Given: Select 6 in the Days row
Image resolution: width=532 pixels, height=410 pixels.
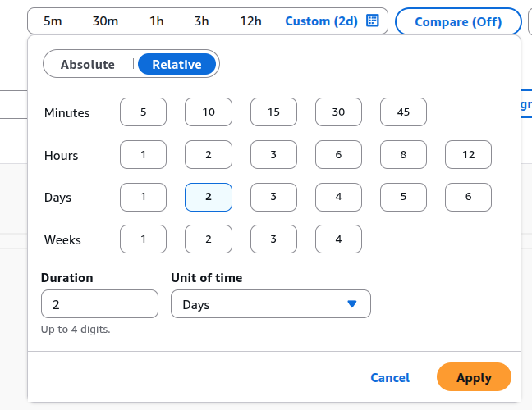Looking at the screenshot, I should tap(468, 197).
